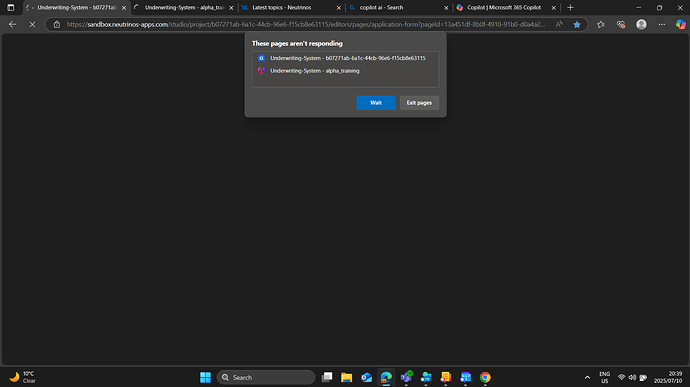Open weather widget 10°C Clear

pos(22,377)
